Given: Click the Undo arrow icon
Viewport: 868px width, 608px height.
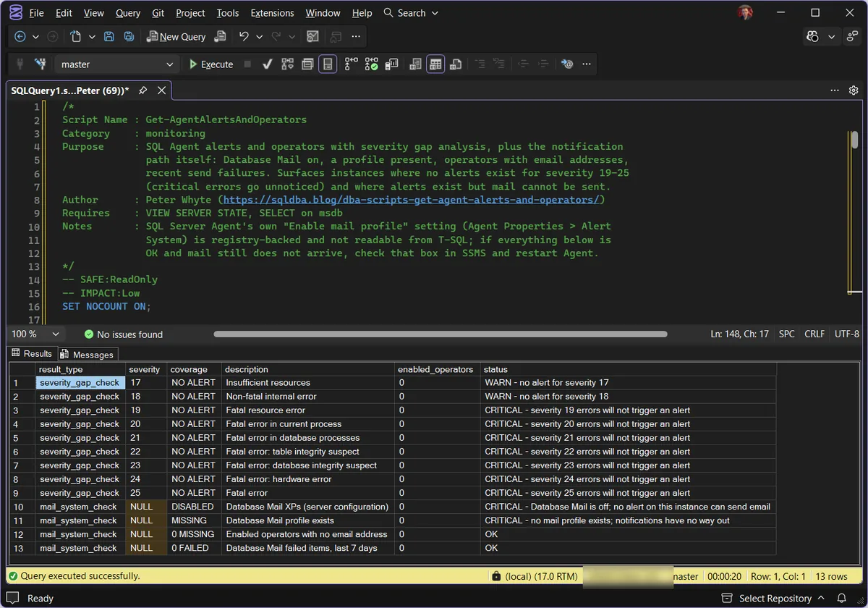Looking at the screenshot, I should 244,36.
